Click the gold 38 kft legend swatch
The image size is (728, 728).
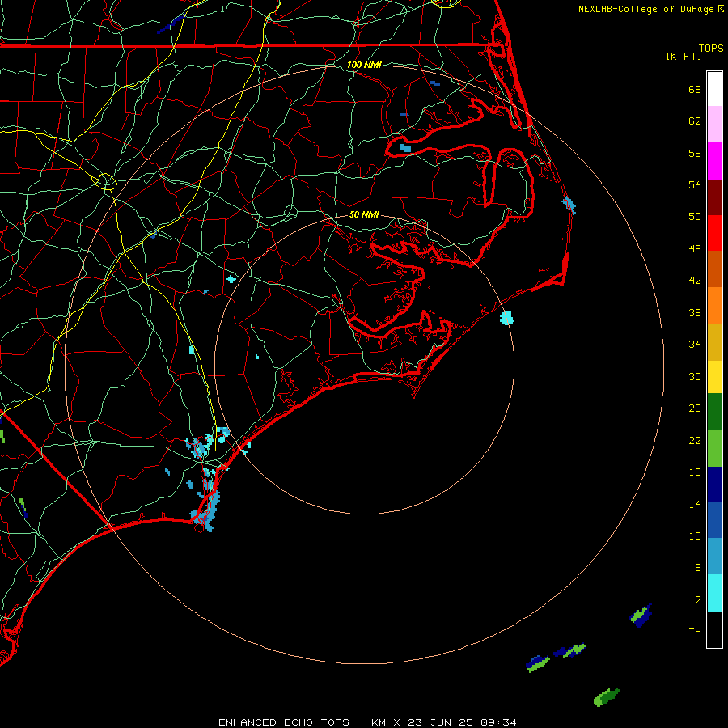pos(714,342)
